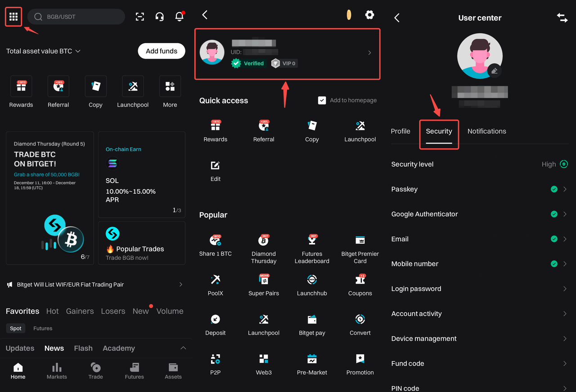This screenshot has width=576, height=392.
Task: Open Device management chevron
Action: (565, 339)
